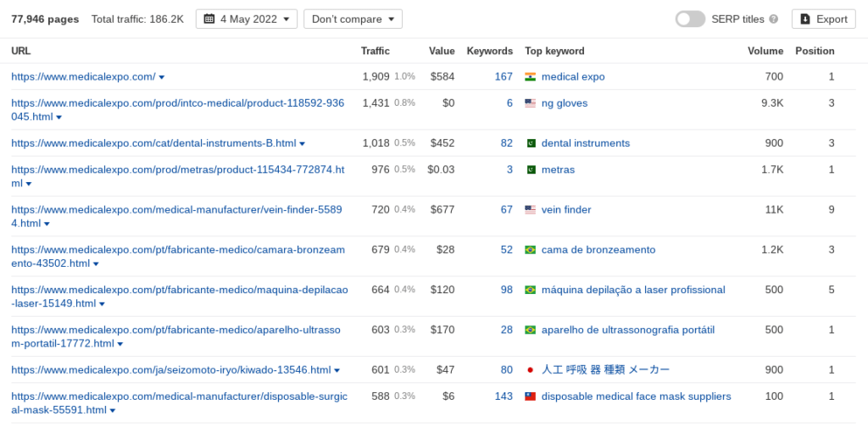Click the Pakistan flag next to dental instruments
This screenshot has height=427, width=868.
531,143
